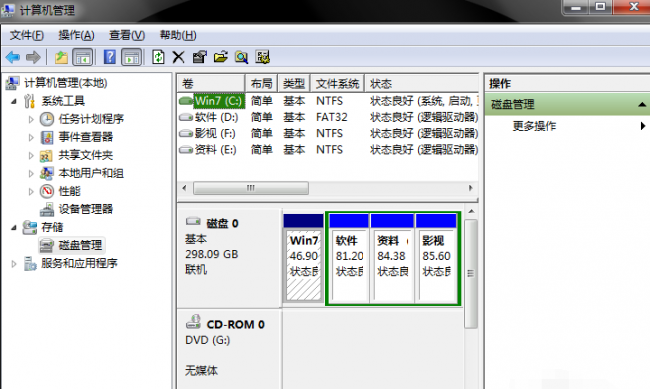Click the CD-ROM 0 drive icon

coord(193,322)
